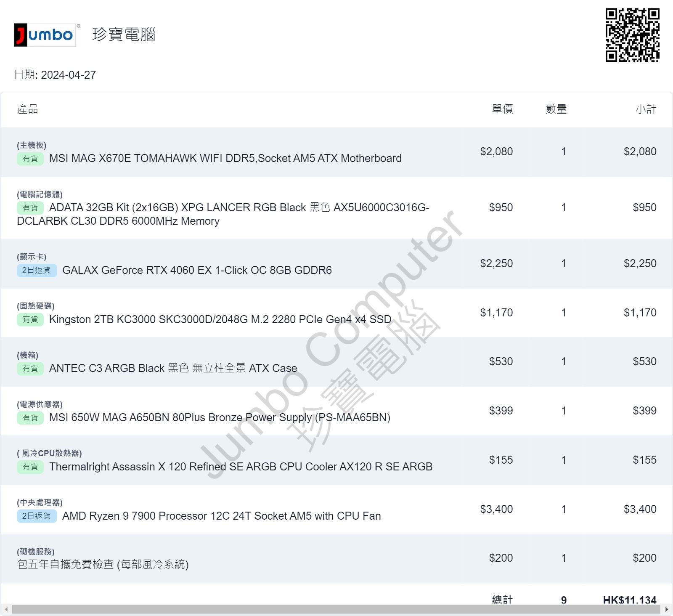Click the ANTEC C3 ARGB case name
The image size is (673, 616).
(x=173, y=368)
